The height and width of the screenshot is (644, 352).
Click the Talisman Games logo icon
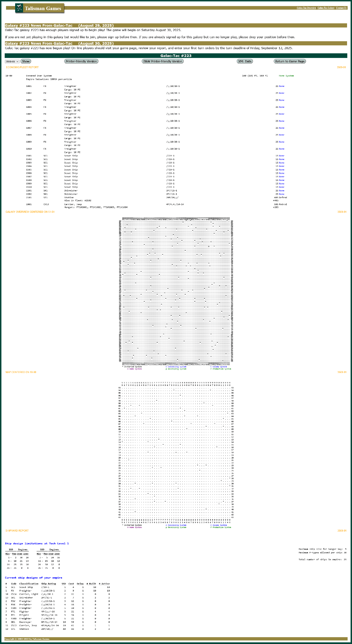(19, 8)
